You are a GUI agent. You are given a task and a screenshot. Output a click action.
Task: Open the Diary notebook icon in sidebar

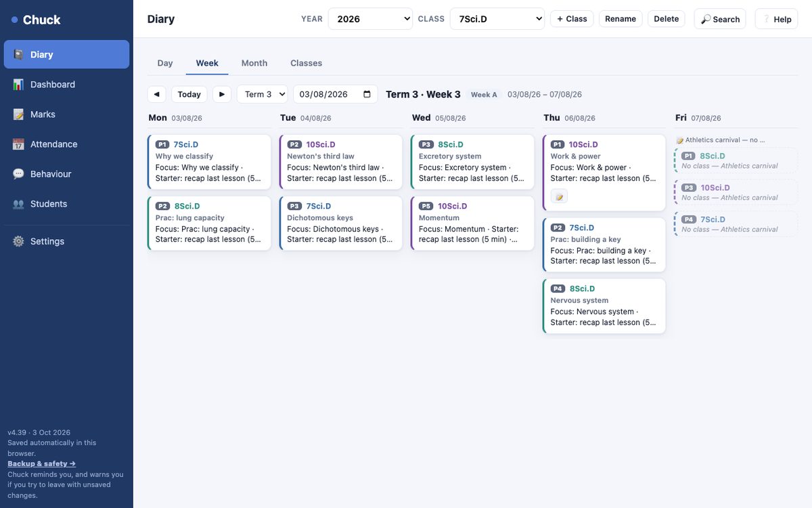click(18, 55)
